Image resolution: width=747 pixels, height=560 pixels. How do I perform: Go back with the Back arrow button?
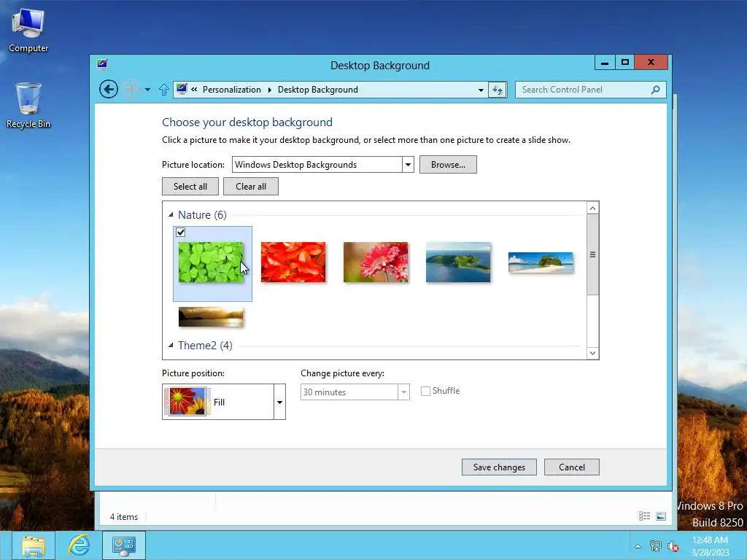tap(109, 89)
